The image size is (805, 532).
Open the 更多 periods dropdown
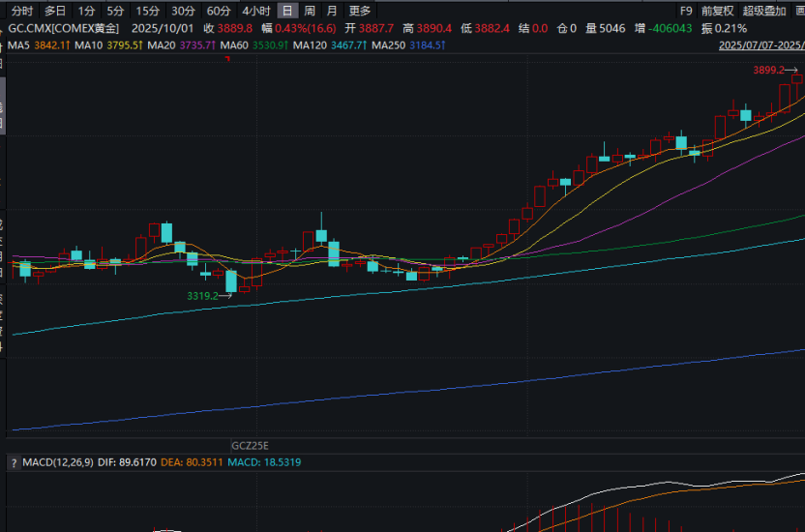[x=360, y=11]
